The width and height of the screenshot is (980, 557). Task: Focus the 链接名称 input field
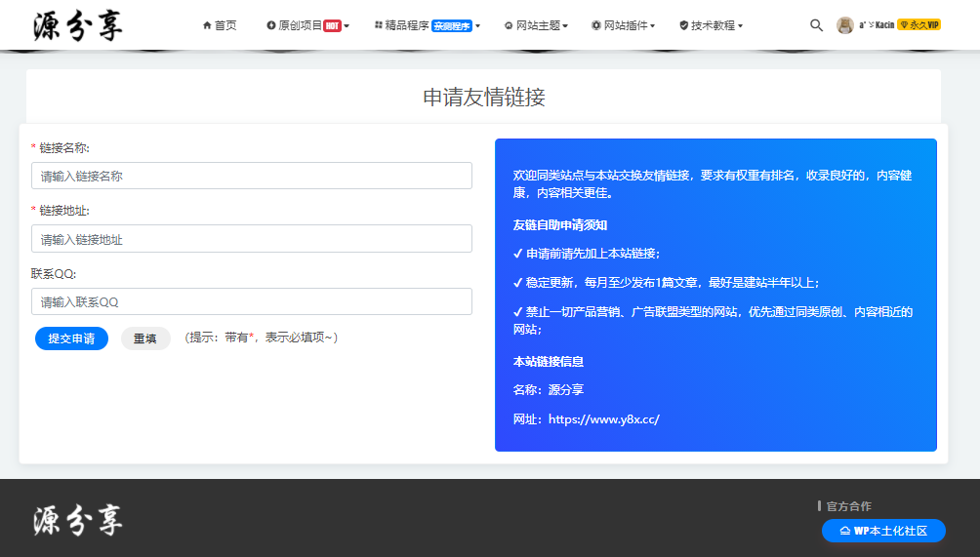[252, 177]
